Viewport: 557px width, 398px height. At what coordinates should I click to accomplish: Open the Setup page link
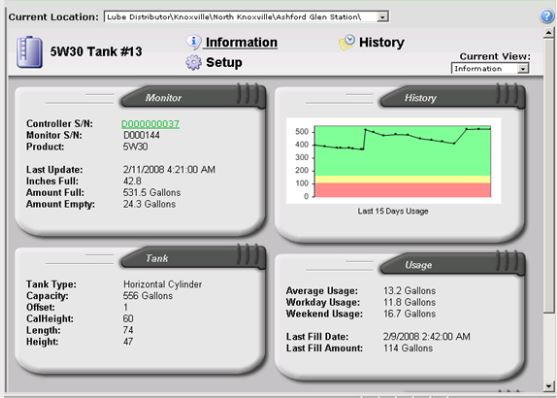click(x=224, y=63)
